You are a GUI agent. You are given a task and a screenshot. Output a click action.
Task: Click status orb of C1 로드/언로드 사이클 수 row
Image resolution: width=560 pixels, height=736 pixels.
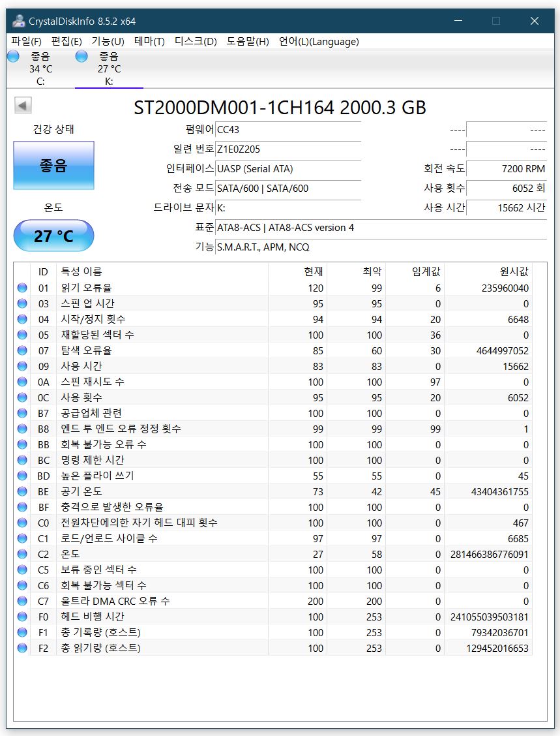[x=22, y=538]
